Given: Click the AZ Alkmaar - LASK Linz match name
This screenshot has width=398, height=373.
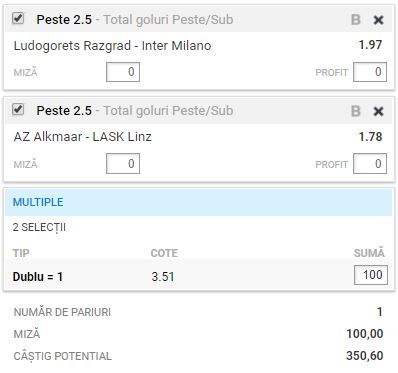Looking at the screenshot, I should 83,137.
